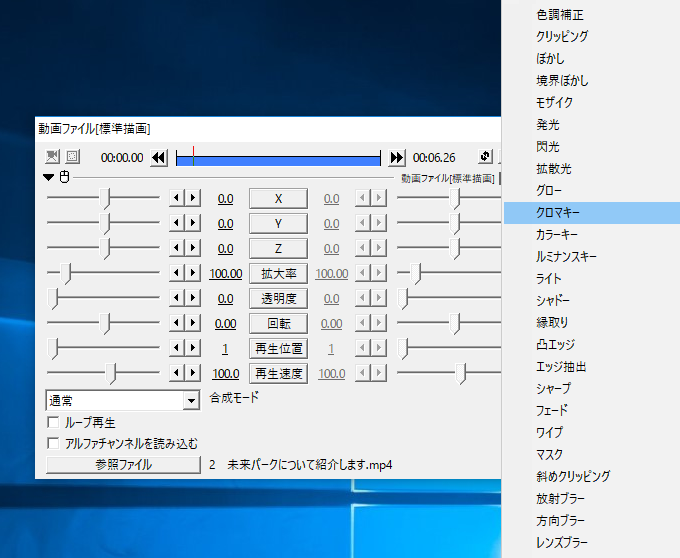Select マスク from filter menu
Image resolution: width=680 pixels, height=558 pixels.
[590, 454]
